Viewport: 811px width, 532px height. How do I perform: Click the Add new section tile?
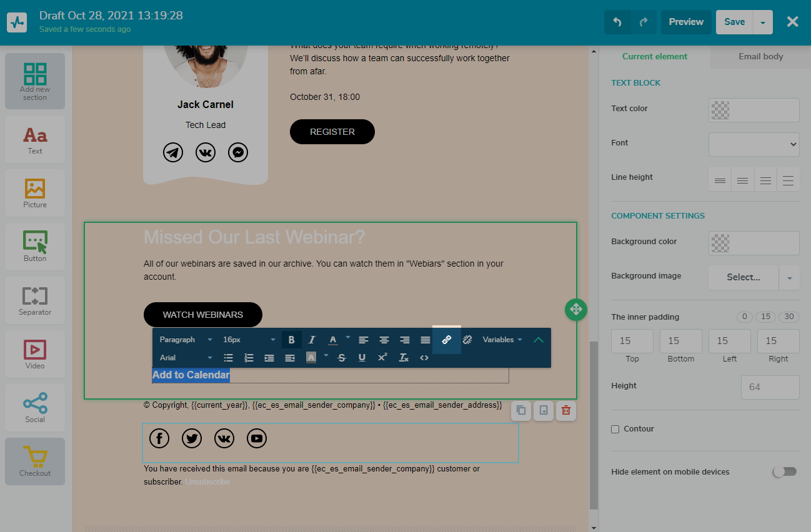click(x=35, y=81)
